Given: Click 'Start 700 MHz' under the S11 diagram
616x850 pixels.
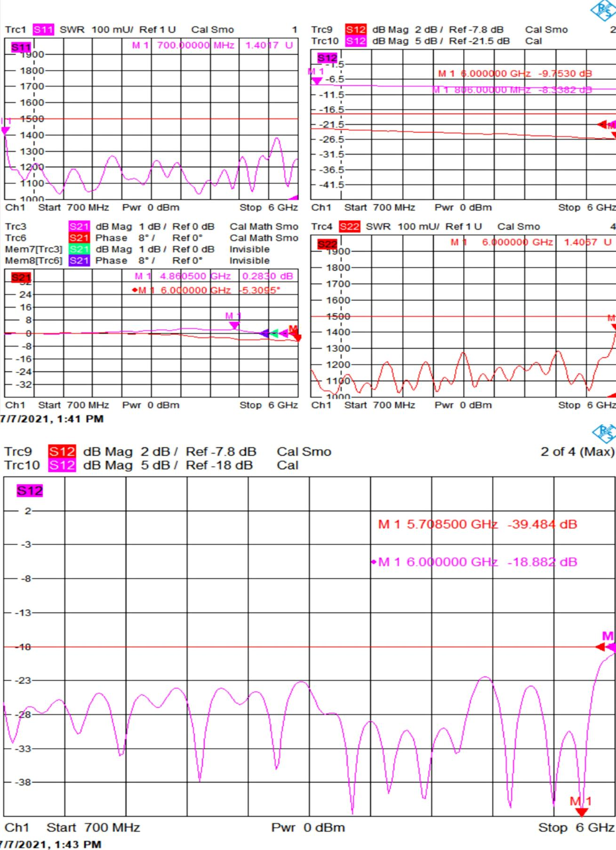Looking at the screenshot, I should [73, 208].
